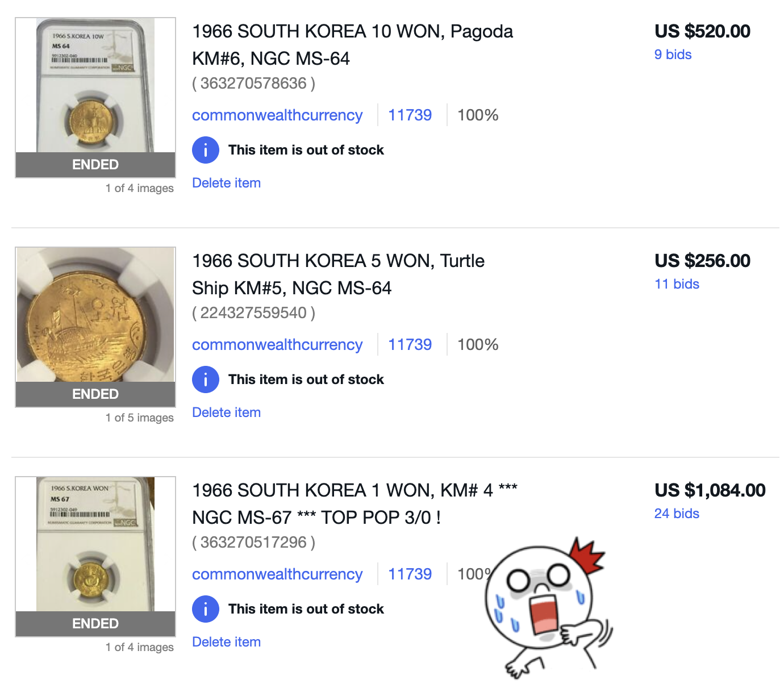Click the info icon on the 5 Won listing
This screenshot has height=684, width=784.
pos(205,379)
